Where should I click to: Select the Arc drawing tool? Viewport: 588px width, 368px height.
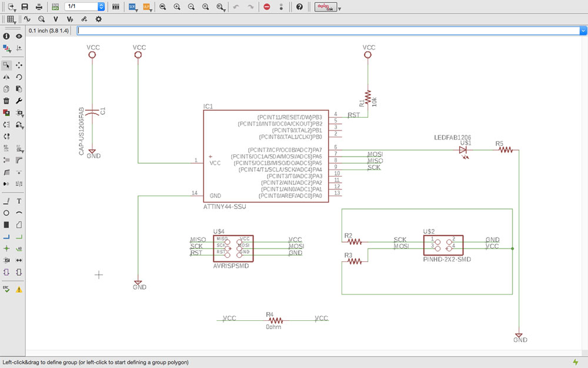(19, 213)
